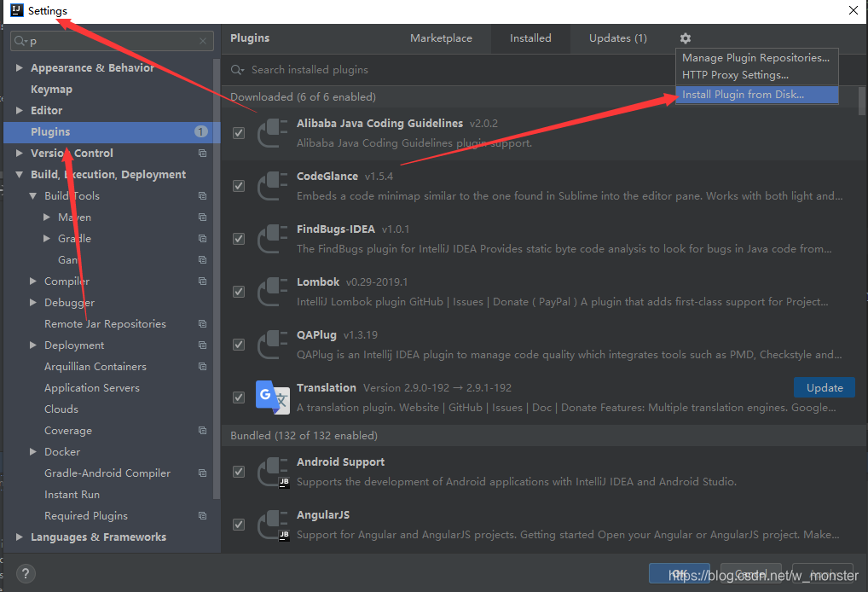Click the CodeGlance plugin icon
Viewport: 868px width, 592px height.
[x=272, y=186]
